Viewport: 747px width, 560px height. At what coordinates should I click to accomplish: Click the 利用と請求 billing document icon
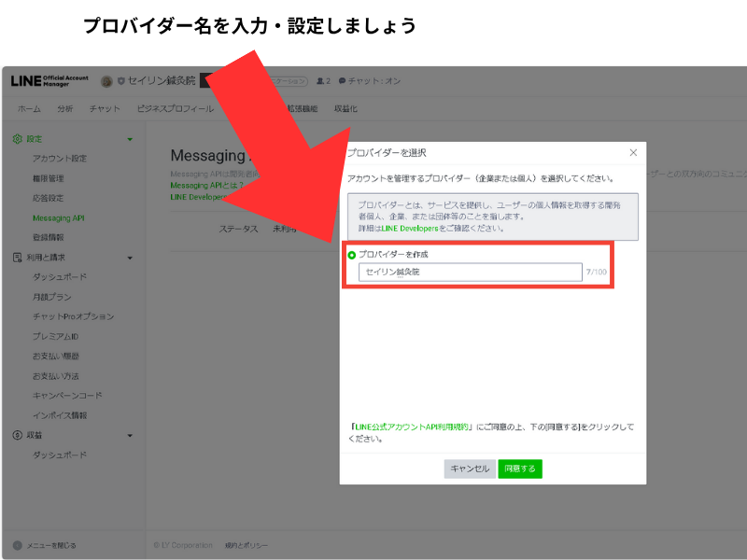[x=17, y=258]
